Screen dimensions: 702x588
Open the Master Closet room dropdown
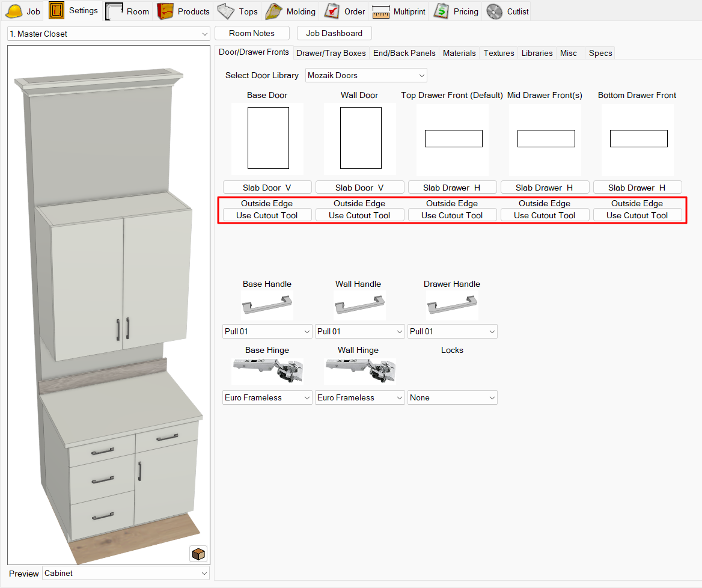pyautogui.click(x=108, y=34)
